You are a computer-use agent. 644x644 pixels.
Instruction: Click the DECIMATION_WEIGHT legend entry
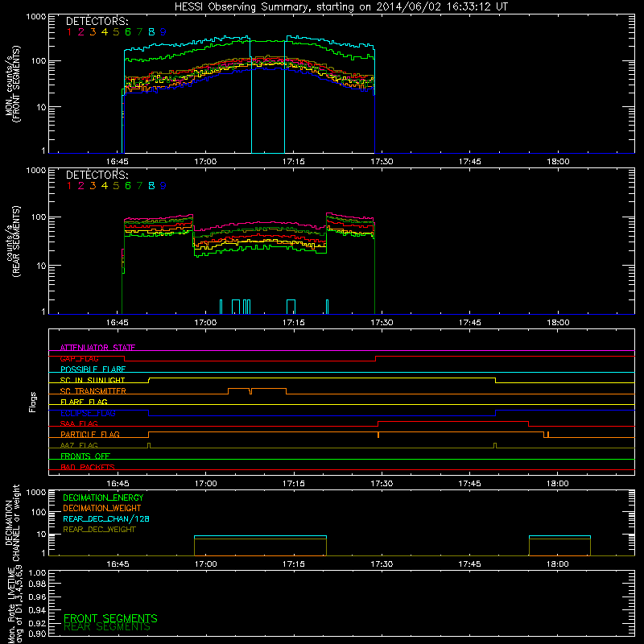(102, 508)
